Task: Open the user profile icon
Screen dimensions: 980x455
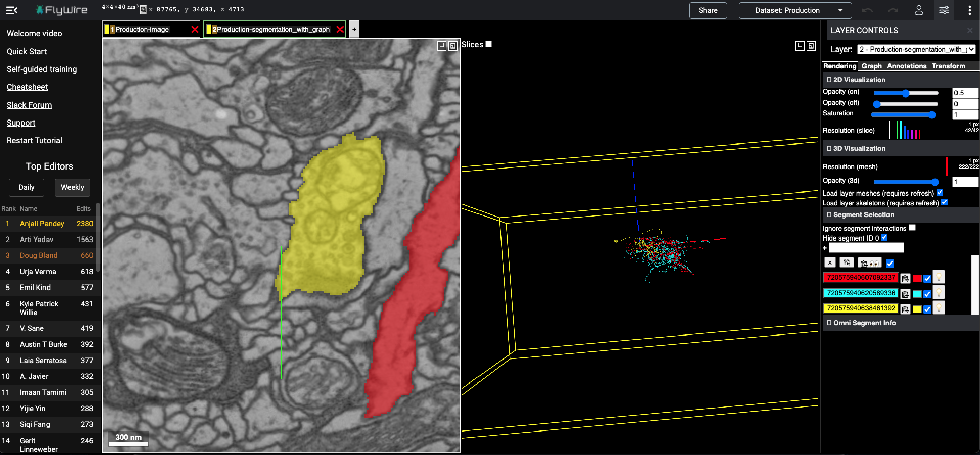Action: point(919,10)
